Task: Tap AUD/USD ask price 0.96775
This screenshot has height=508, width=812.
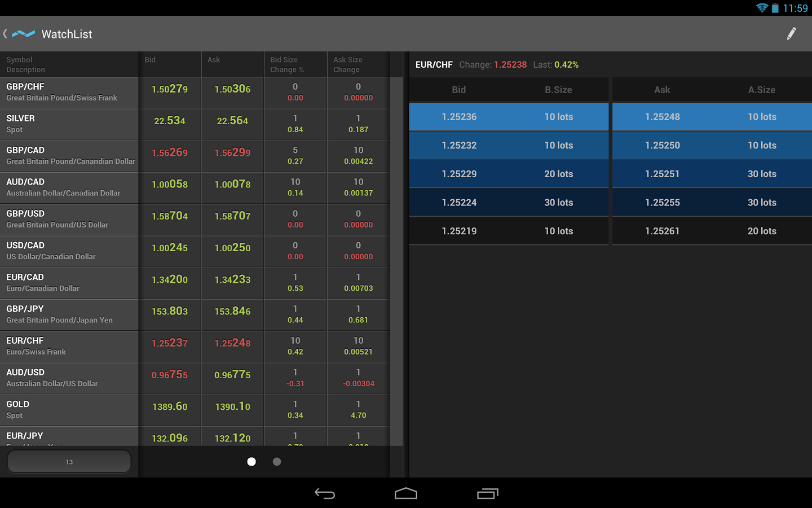Action: click(232, 375)
